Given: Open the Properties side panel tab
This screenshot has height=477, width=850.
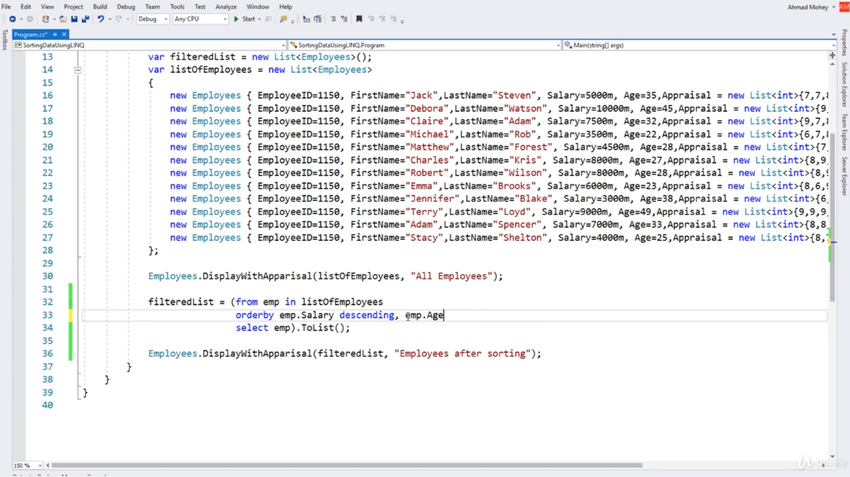Looking at the screenshot, I should point(845,42).
